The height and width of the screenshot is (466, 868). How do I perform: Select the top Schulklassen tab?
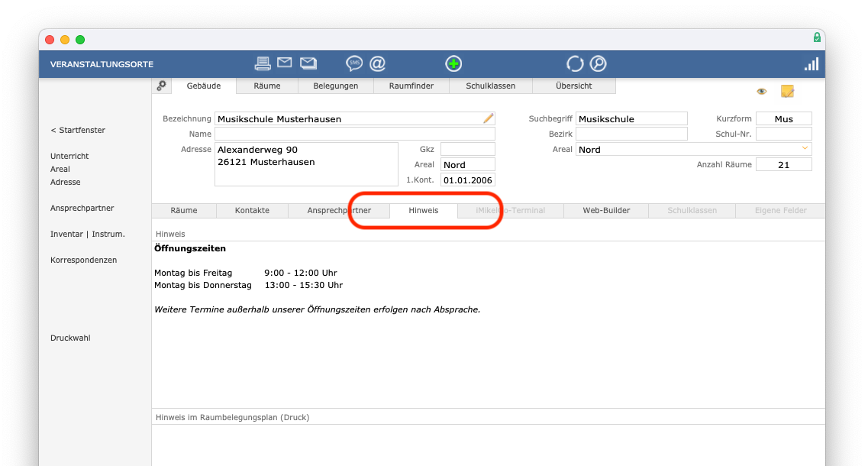(x=490, y=86)
